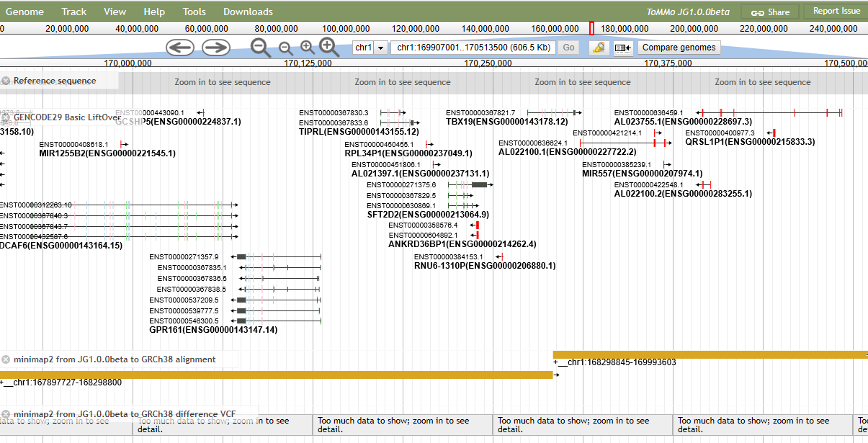Select the AL021397.1 gene label
868x443 pixels.
coord(420,174)
